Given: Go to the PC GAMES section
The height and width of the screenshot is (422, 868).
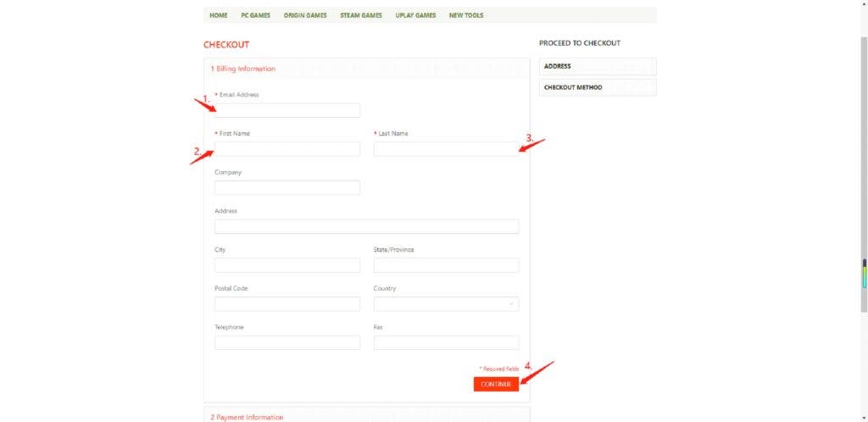Looking at the screenshot, I should click(x=255, y=15).
